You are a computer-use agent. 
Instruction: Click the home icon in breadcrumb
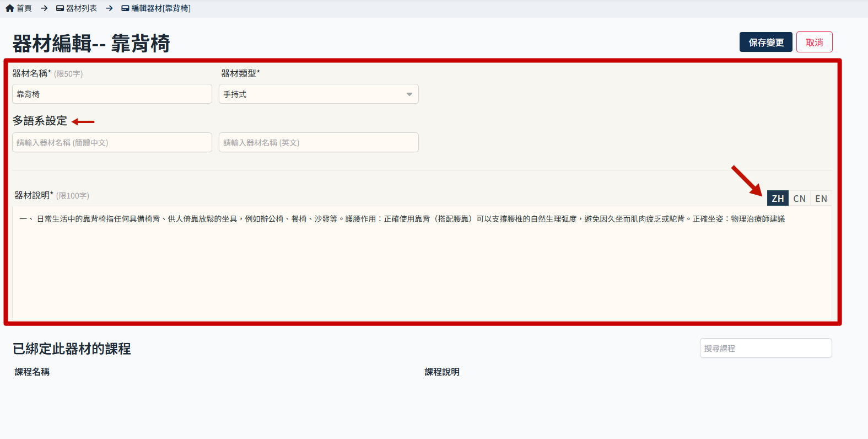[10, 8]
